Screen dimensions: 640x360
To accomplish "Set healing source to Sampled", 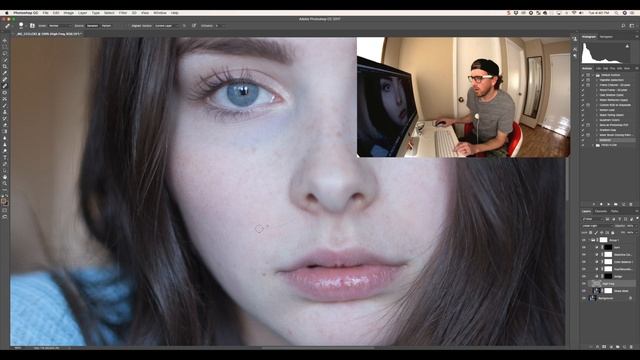I will [x=92, y=26].
